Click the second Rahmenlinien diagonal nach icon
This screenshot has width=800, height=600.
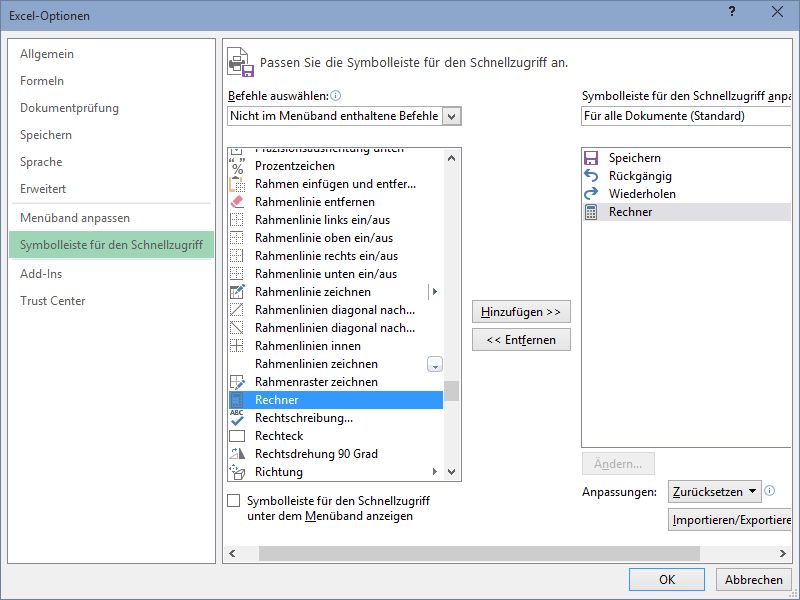[237, 328]
